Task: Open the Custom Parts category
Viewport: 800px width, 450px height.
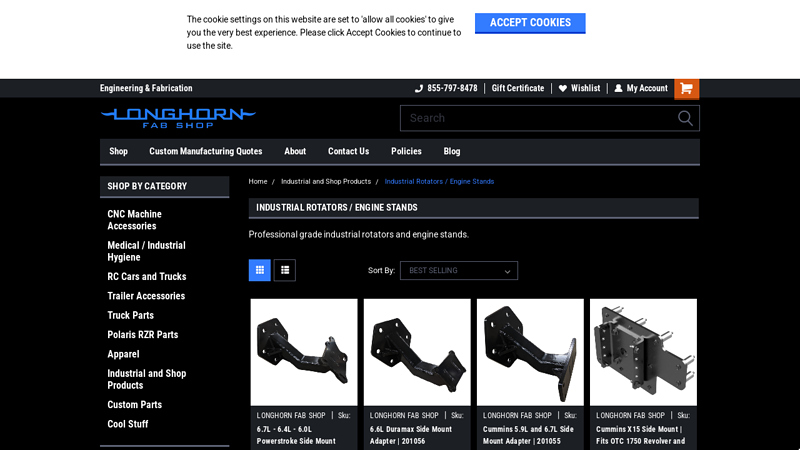Action: pos(135,405)
